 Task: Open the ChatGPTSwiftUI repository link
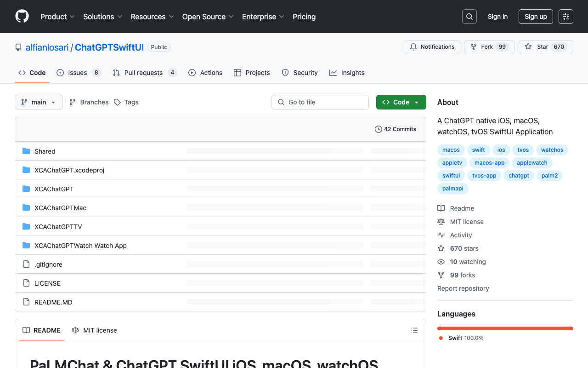(109, 47)
